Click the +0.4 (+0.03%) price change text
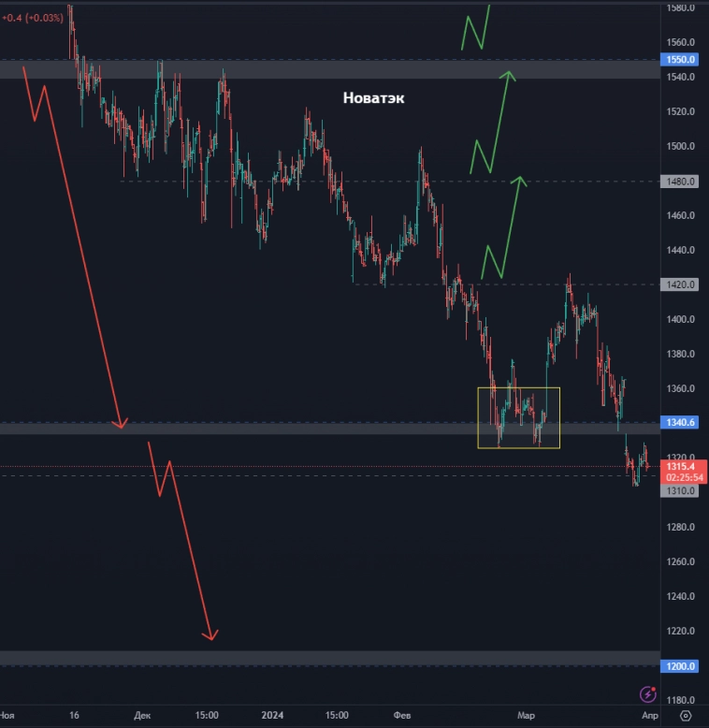709x728 pixels. (33, 17)
